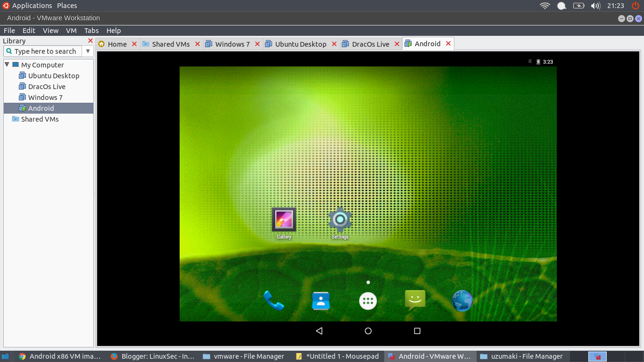The width and height of the screenshot is (644, 362).
Task: Switch to Blogger LinuxSec Firefox window
Action: pyautogui.click(x=152, y=356)
